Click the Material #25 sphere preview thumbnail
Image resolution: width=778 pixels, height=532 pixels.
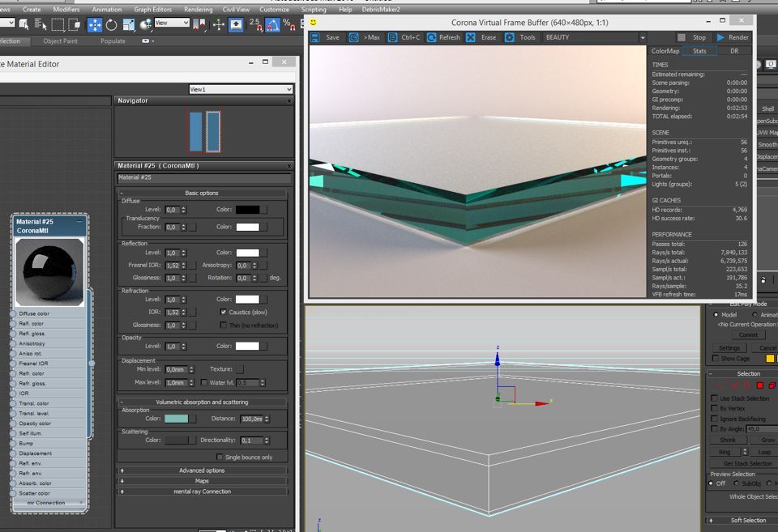coord(49,272)
